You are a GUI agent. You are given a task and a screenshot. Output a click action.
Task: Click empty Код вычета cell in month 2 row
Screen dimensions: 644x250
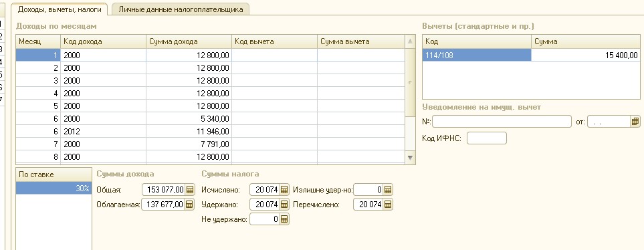[x=274, y=68]
